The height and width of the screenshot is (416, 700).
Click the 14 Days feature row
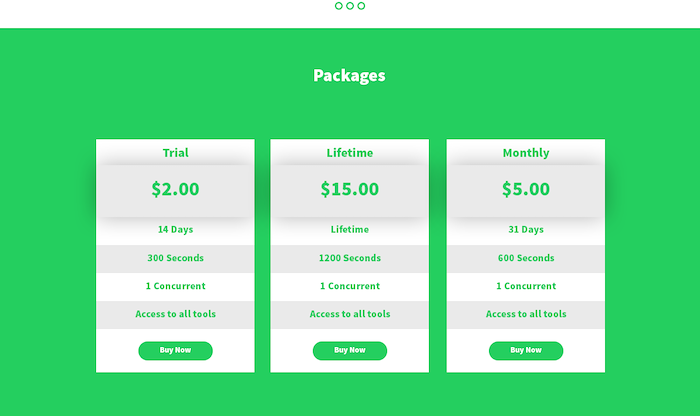click(175, 230)
